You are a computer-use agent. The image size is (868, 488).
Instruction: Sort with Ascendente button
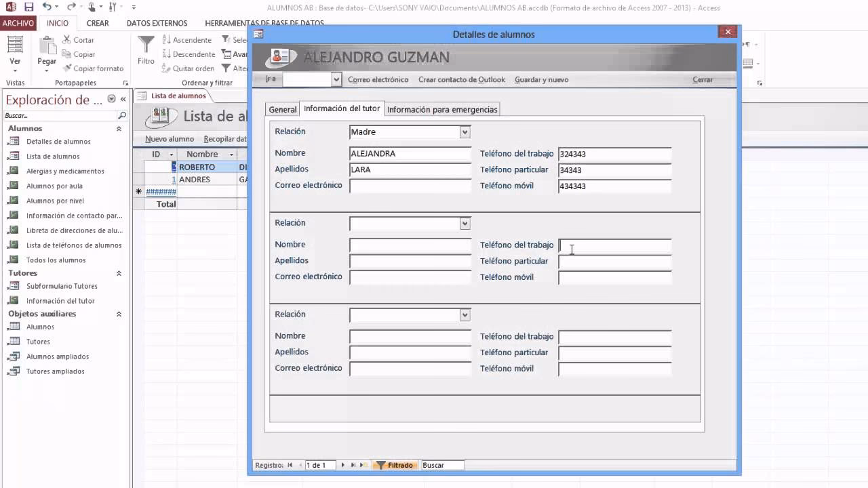click(187, 40)
